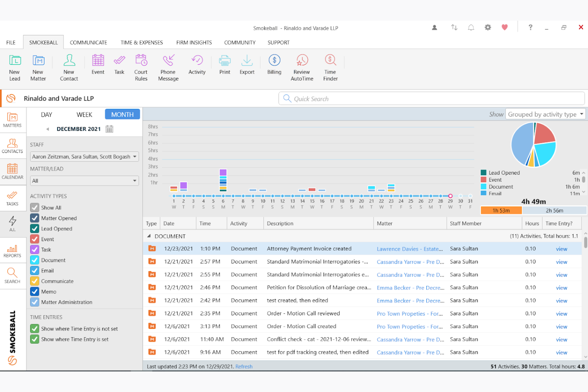Open Court Rules
Image resolution: width=588 pixels, height=392 pixels.
pyautogui.click(x=141, y=68)
